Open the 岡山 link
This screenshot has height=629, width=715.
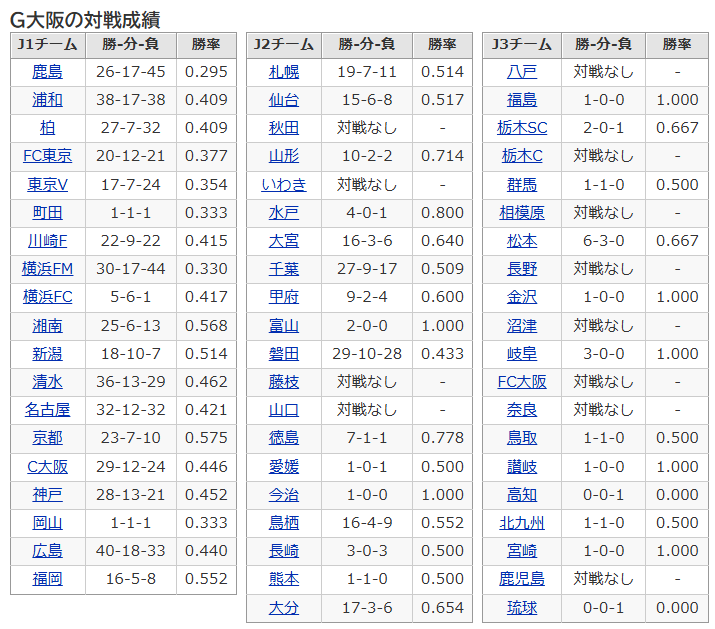click(x=47, y=523)
